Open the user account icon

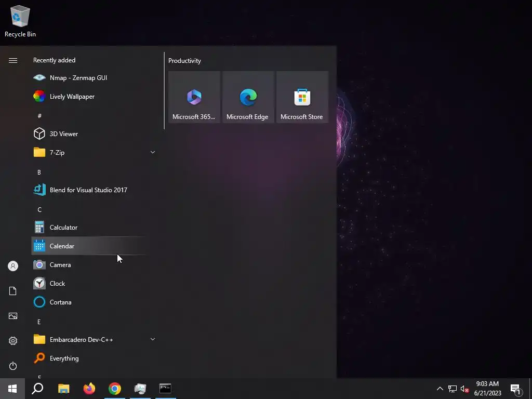13,266
